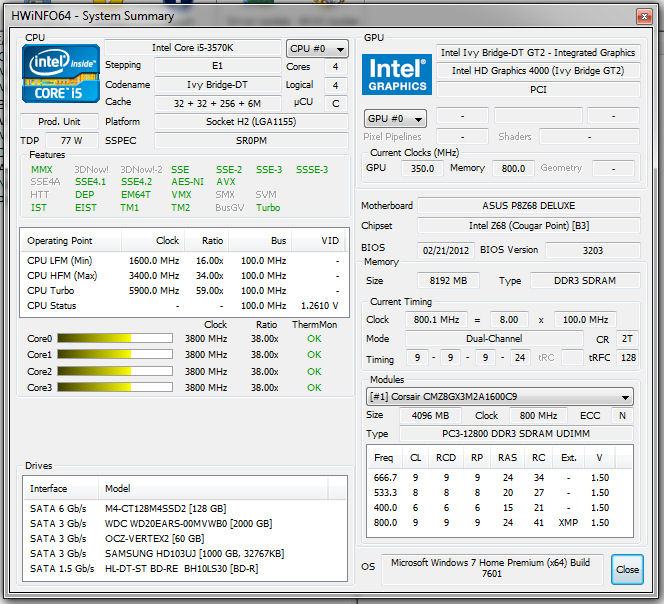Click the Interface column header in Drives
The height and width of the screenshot is (604, 664).
(x=61, y=488)
